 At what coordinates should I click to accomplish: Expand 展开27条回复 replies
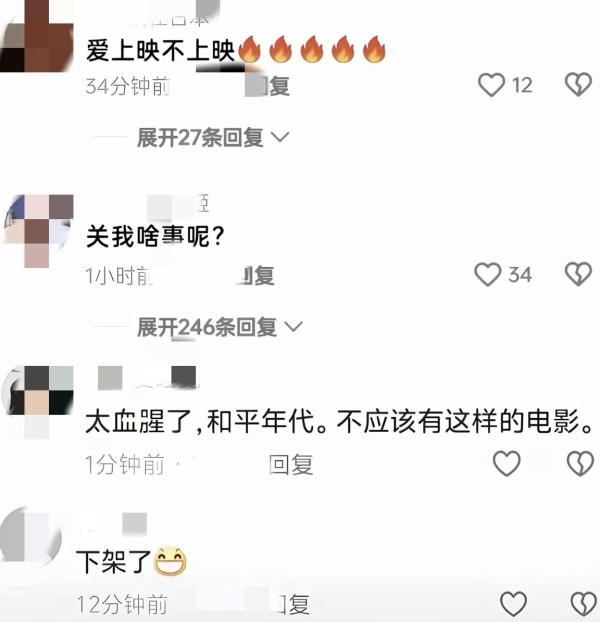(213, 138)
